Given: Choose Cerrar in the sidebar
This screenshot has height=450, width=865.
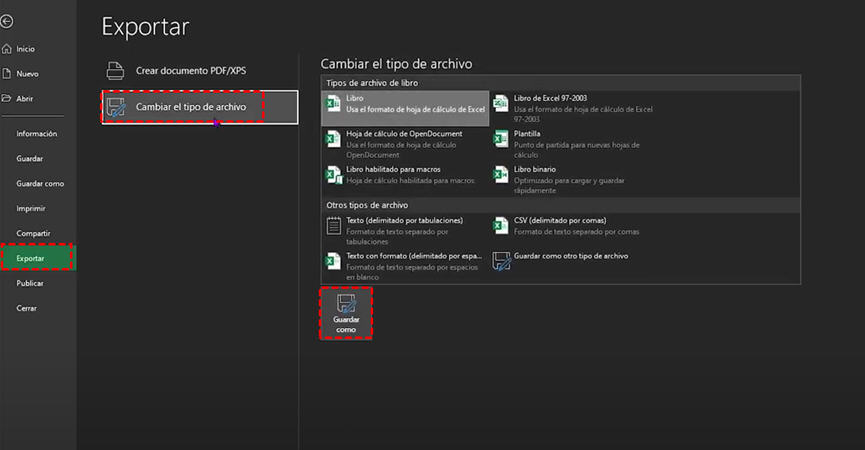Looking at the screenshot, I should pyautogui.click(x=26, y=308).
